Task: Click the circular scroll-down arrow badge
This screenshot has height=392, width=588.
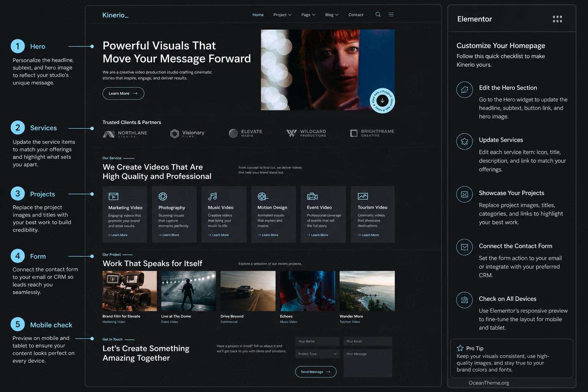Action: point(382,101)
